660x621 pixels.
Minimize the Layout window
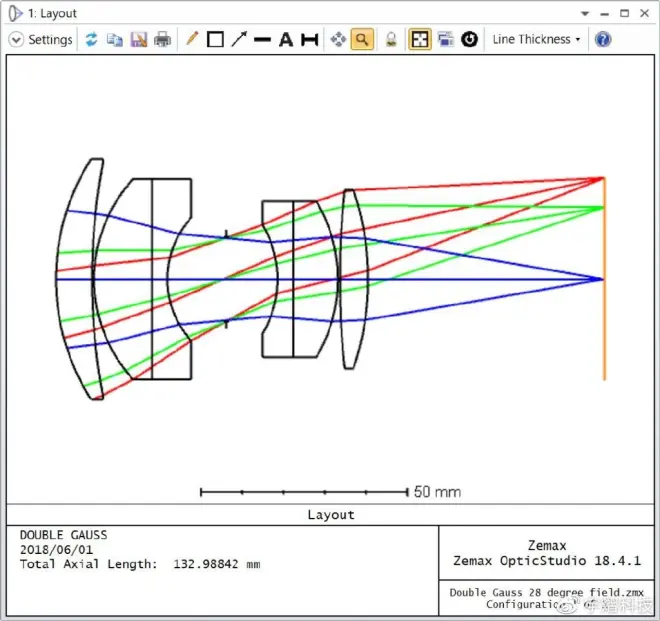[x=605, y=13]
